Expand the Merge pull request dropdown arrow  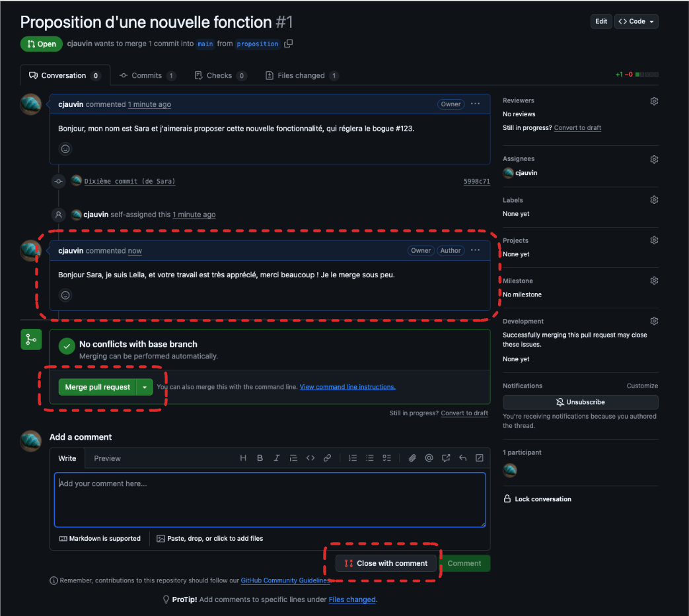145,388
